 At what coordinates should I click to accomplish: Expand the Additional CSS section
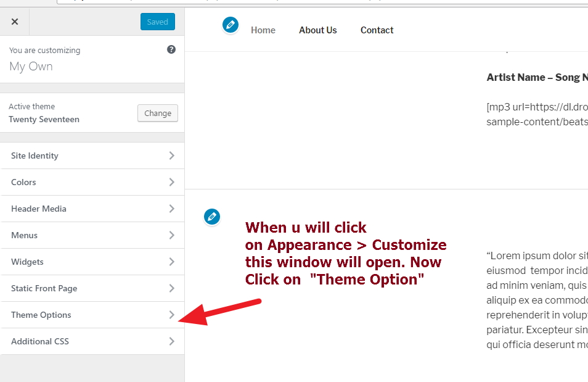click(x=92, y=341)
